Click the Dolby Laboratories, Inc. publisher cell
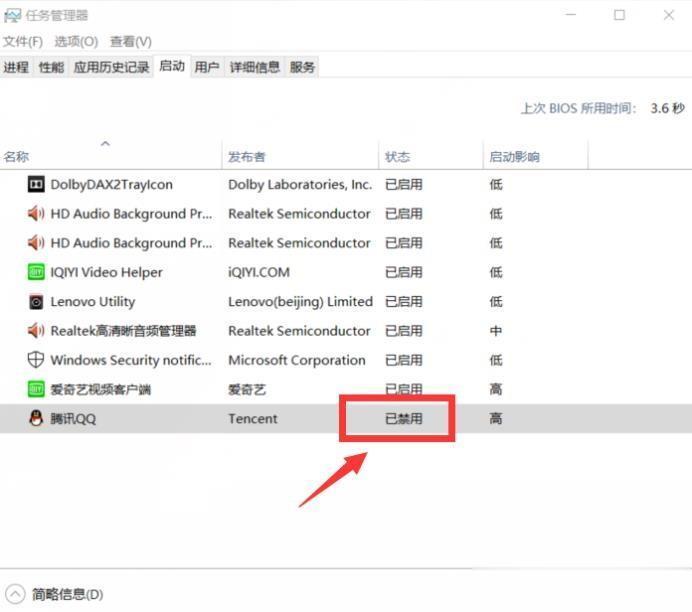This screenshot has height=612, width=692. (300, 184)
